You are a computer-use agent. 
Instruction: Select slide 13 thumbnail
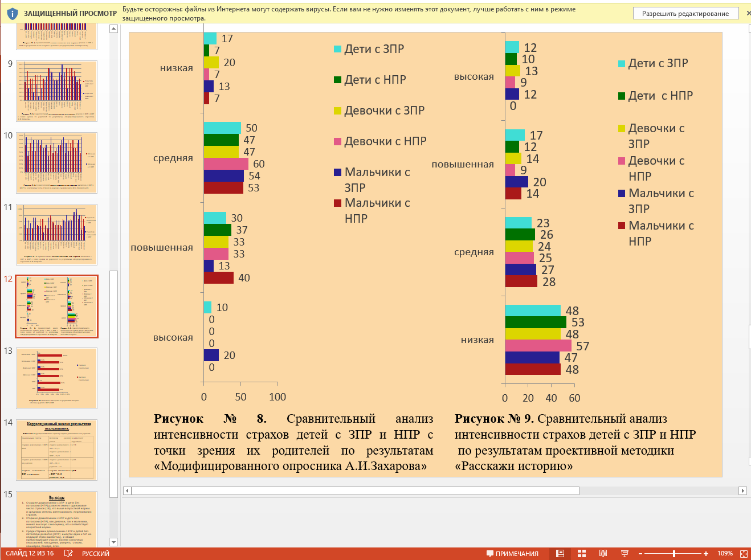point(56,378)
